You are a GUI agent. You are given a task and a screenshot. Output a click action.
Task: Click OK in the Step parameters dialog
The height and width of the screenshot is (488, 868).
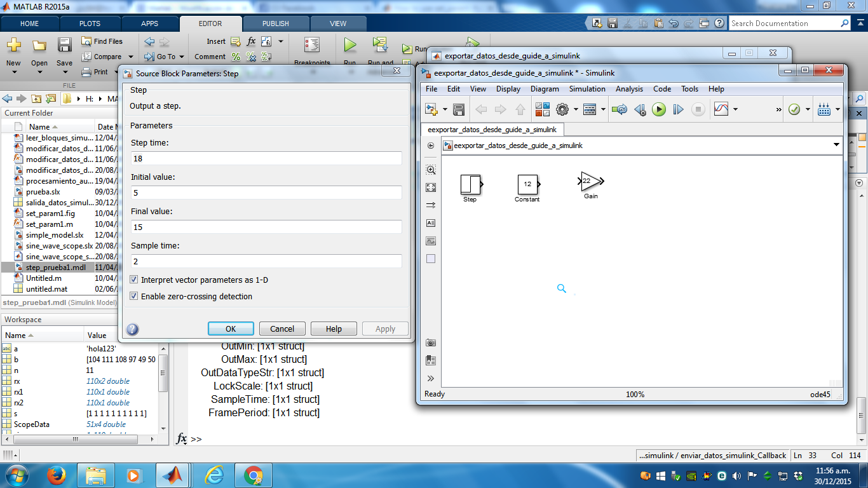coord(231,329)
